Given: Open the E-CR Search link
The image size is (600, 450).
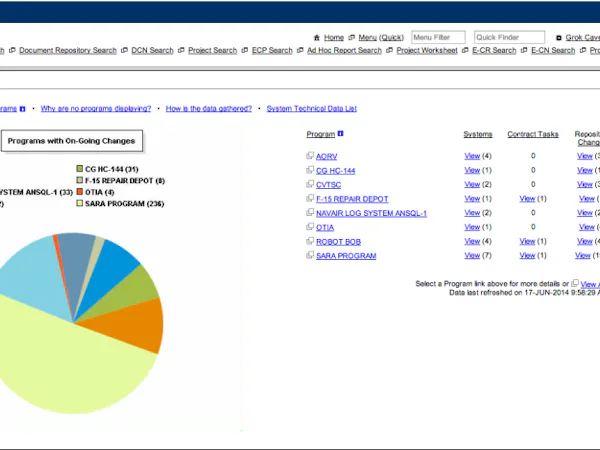Looking at the screenshot, I should click(494, 51).
